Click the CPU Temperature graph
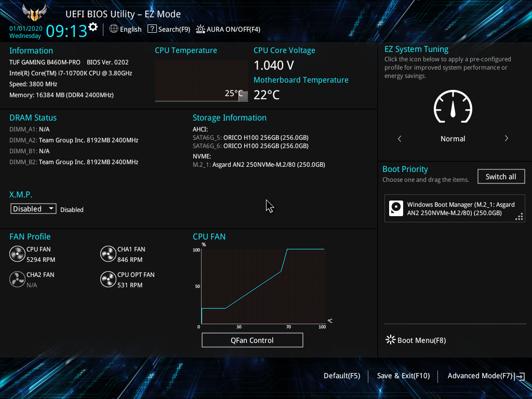 (202, 81)
